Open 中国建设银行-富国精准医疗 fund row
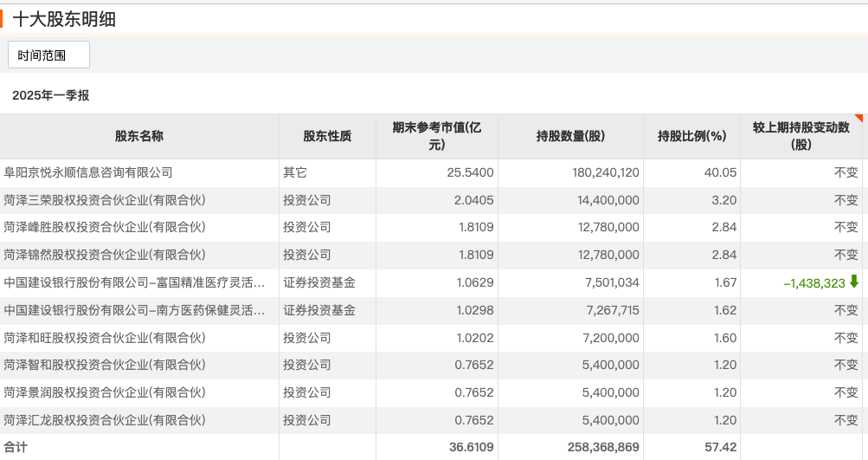868x460 pixels. pos(134,282)
